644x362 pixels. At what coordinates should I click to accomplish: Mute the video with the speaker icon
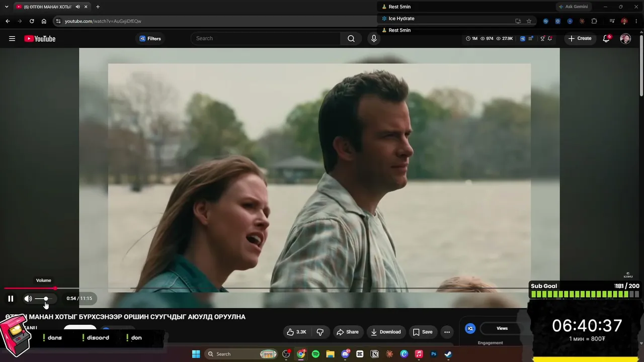28,299
